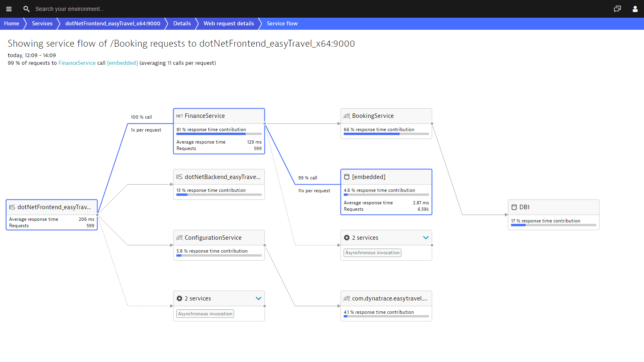Click the today, 12:09 - 14:09 timeframe
This screenshot has width=644, height=362.
(x=32, y=56)
